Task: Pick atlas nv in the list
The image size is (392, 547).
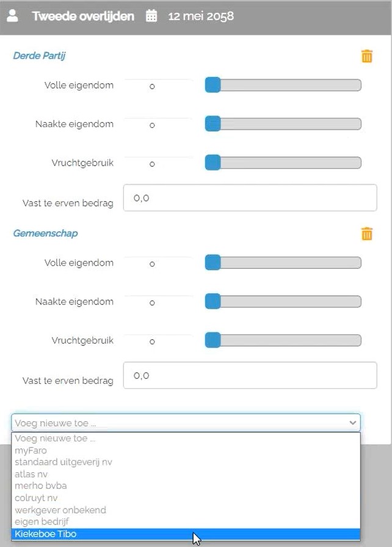Action: click(31, 474)
